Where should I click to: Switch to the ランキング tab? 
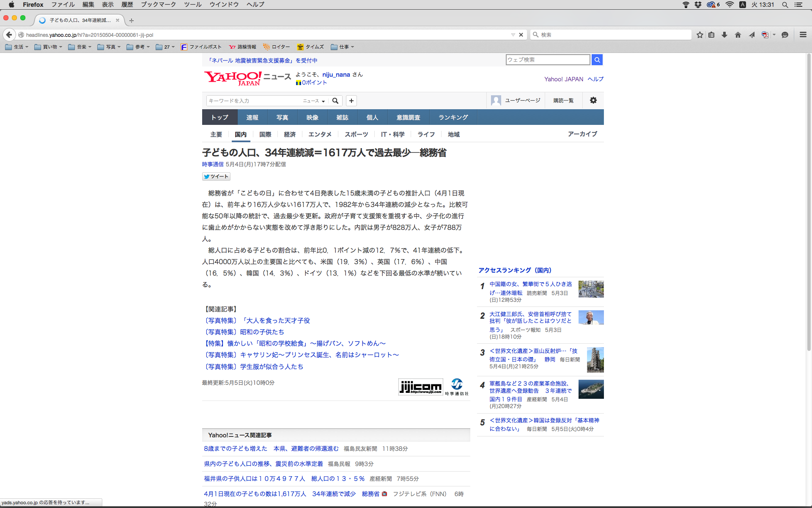[x=453, y=117]
